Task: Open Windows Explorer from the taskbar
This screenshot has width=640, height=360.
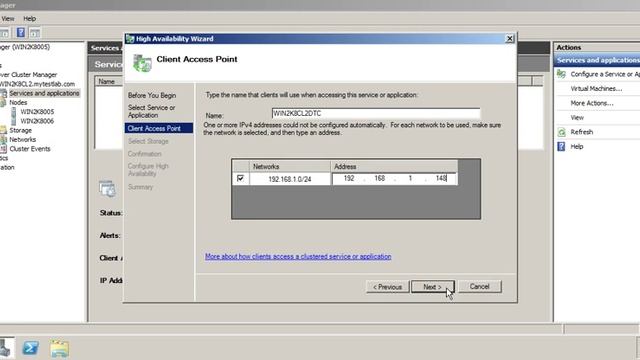Action: tap(60, 348)
